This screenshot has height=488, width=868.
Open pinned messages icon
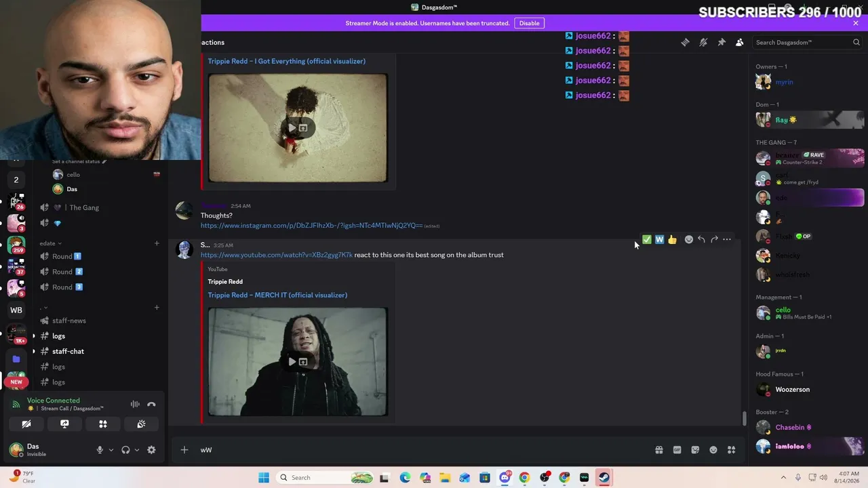coord(722,42)
